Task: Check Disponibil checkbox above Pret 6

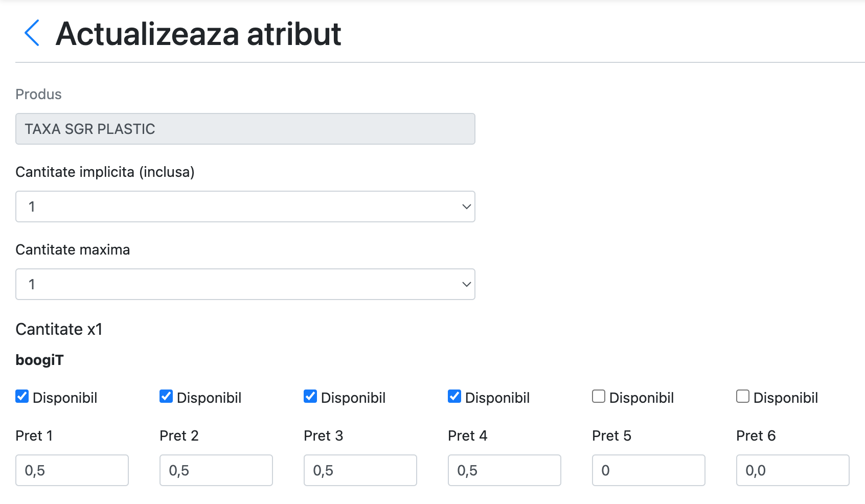Action: click(x=743, y=396)
